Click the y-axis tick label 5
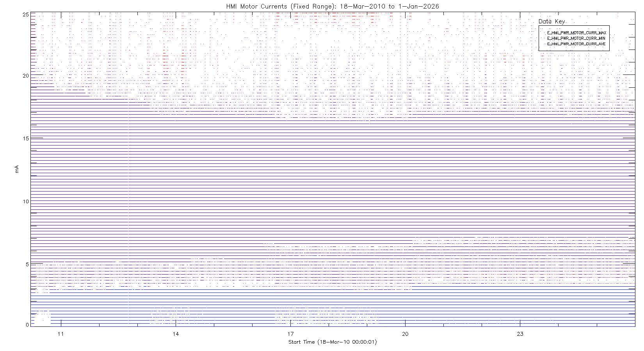The width and height of the screenshot is (644, 351). coord(27,264)
